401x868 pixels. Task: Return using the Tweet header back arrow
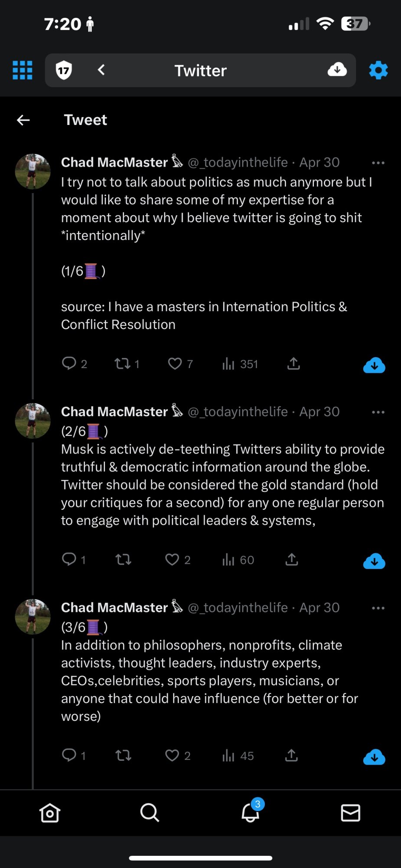point(23,120)
